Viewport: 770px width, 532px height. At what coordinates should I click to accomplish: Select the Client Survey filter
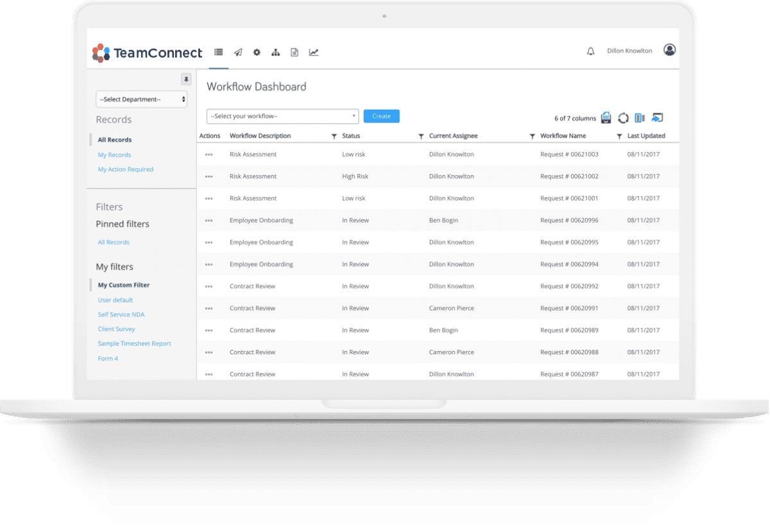[116, 329]
